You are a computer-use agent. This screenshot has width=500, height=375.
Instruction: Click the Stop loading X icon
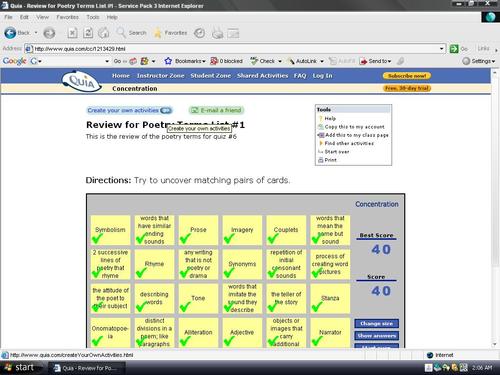(72, 33)
